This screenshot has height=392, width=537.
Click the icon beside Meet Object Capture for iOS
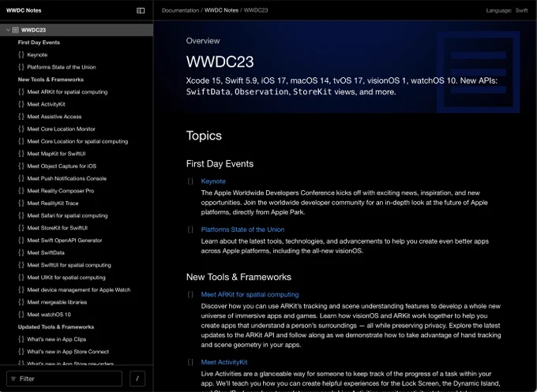(x=21, y=166)
